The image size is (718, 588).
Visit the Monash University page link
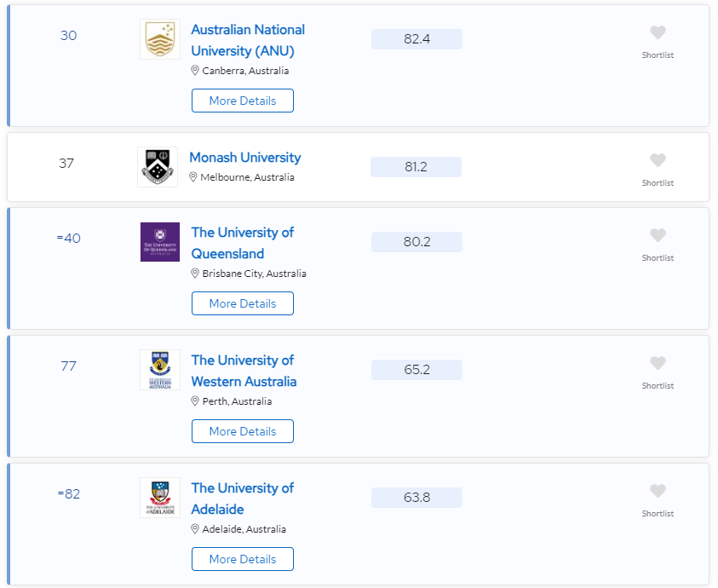[245, 158]
